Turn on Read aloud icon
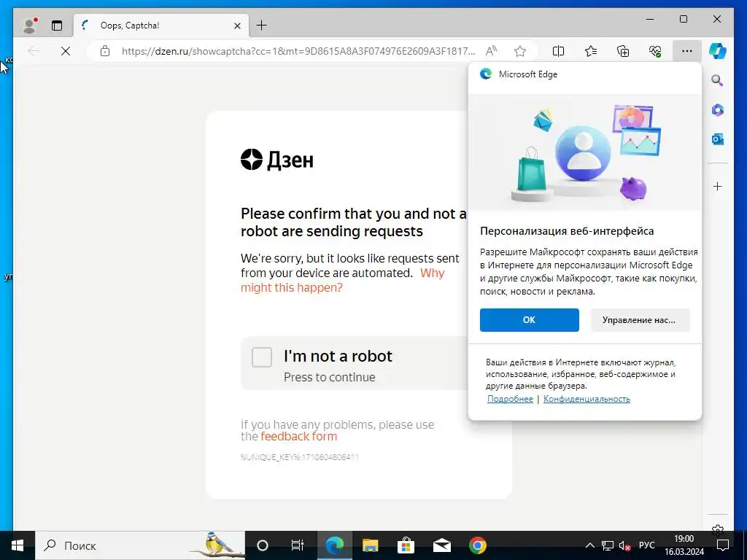This screenshot has height=560, width=747. (491, 51)
